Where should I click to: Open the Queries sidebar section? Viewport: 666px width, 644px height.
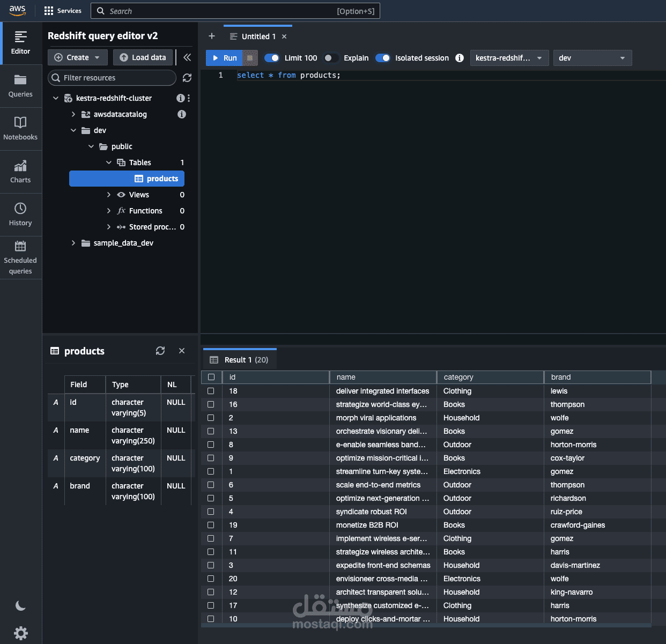coord(20,86)
